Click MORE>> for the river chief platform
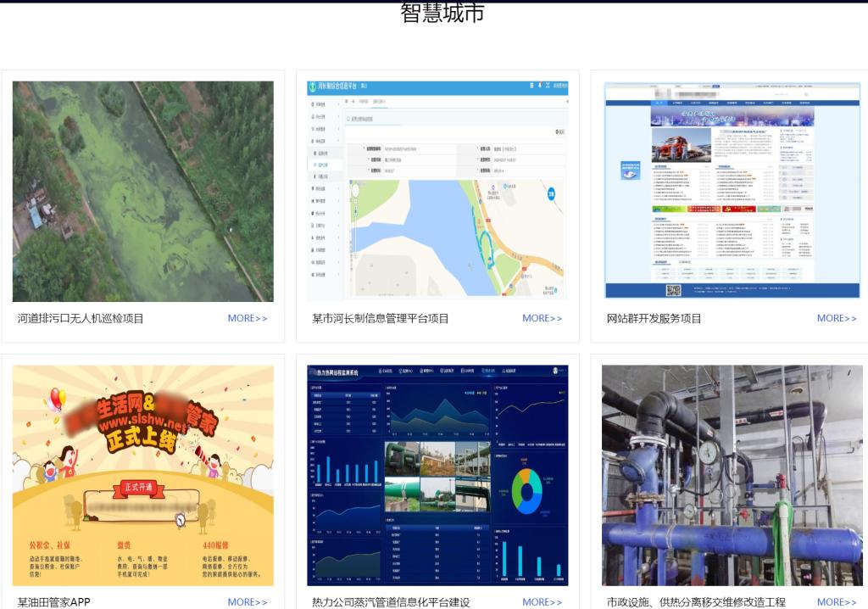This screenshot has height=609, width=868. [542, 319]
